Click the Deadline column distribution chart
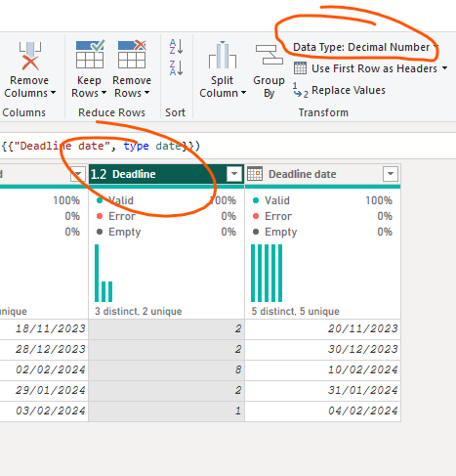Image resolution: width=456 pixels, height=476 pixels. (x=104, y=273)
